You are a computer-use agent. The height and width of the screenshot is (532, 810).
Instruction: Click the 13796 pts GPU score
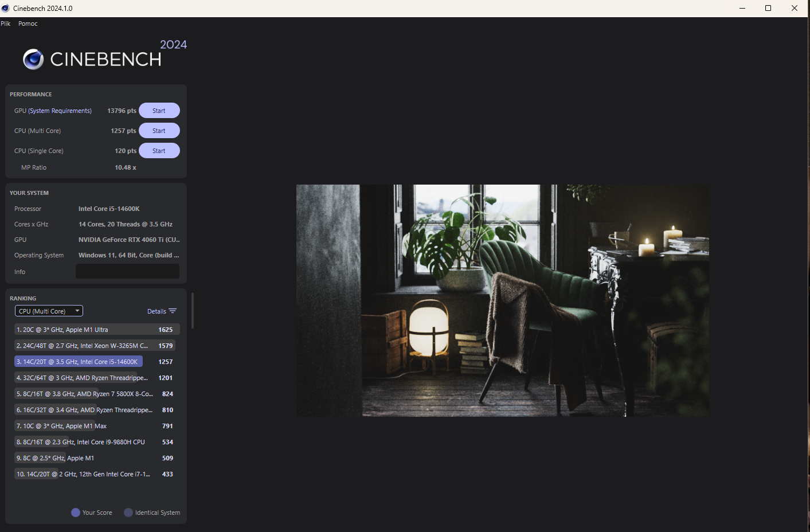coord(122,111)
